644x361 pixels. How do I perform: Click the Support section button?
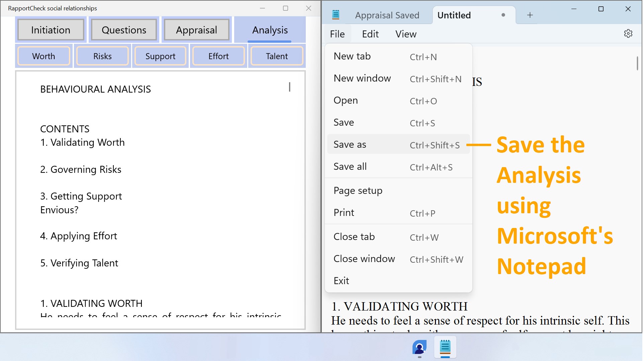click(x=160, y=56)
